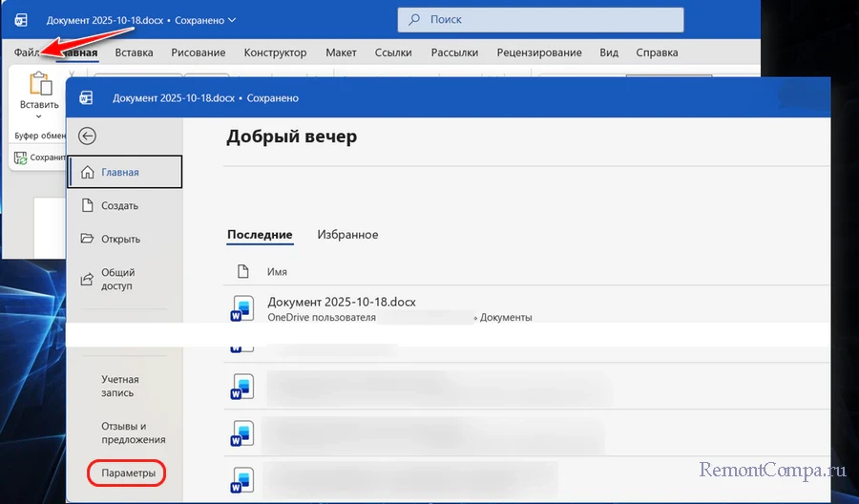
Task: Click the magnifier icon in search box
Action: pos(414,19)
